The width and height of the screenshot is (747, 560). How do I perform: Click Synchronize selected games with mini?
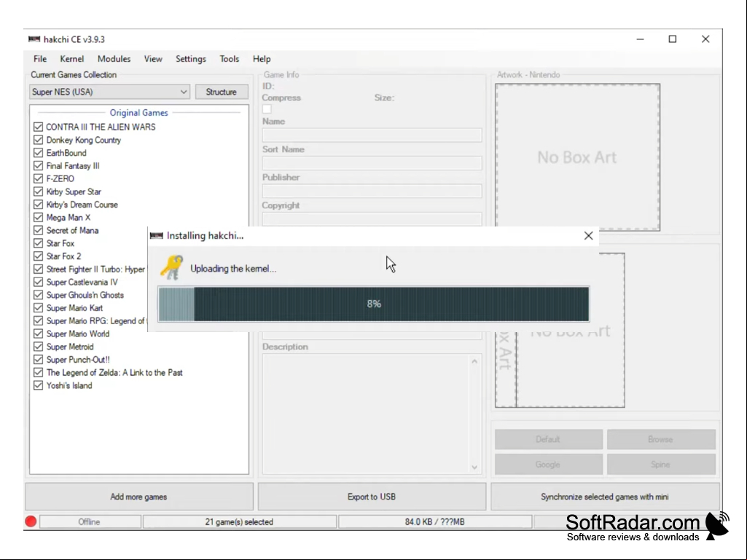coord(605,497)
